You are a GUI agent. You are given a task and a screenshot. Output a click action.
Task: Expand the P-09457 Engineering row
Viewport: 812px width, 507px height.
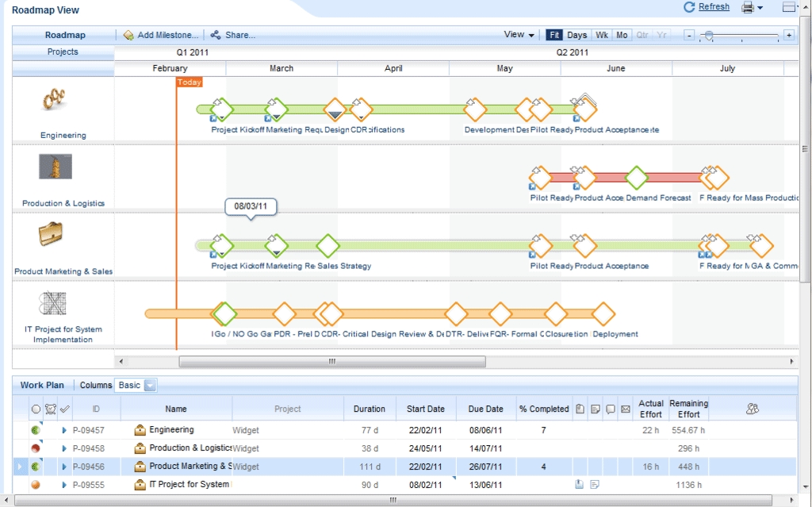click(x=64, y=429)
